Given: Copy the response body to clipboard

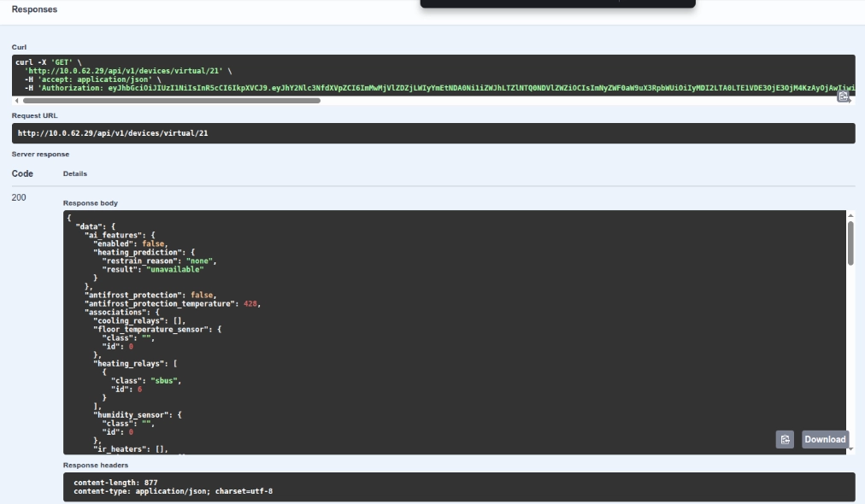Looking at the screenshot, I should tap(785, 439).
